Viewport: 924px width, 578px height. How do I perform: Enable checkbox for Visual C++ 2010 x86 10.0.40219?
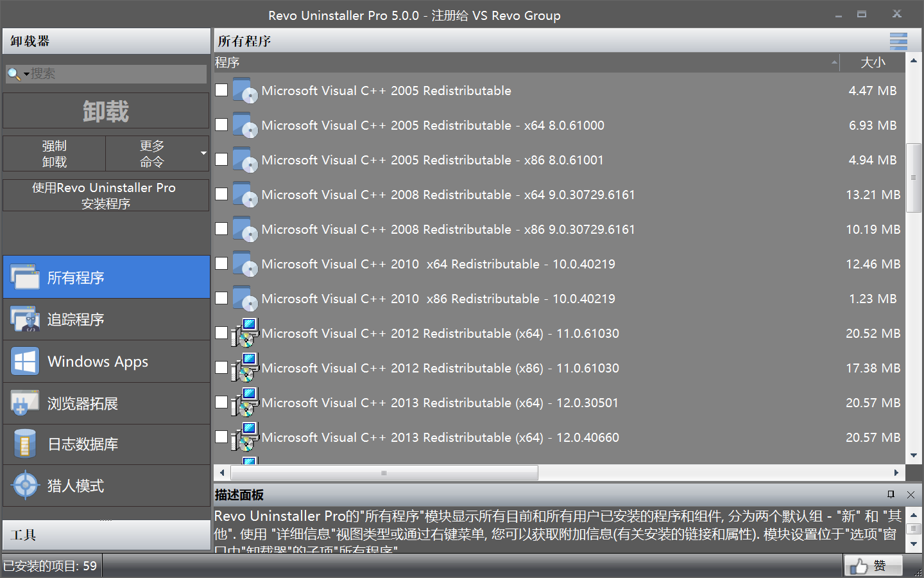point(221,298)
